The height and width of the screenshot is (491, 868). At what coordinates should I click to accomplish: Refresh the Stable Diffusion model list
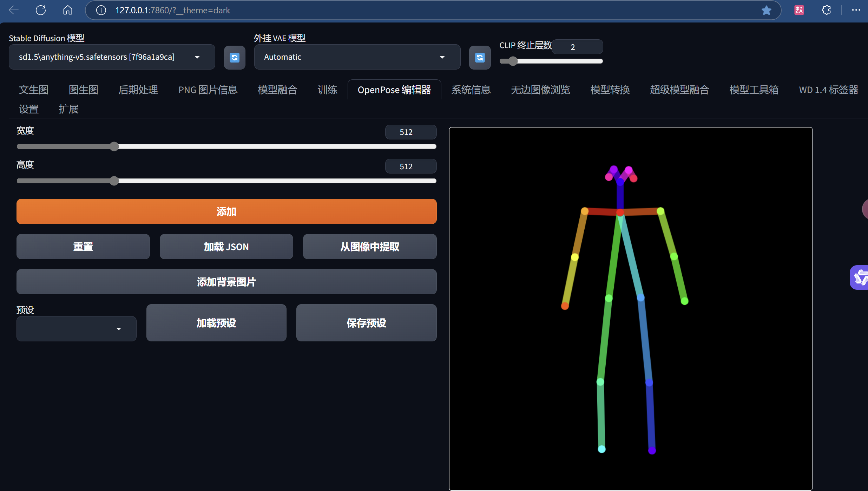click(x=234, y=57)
